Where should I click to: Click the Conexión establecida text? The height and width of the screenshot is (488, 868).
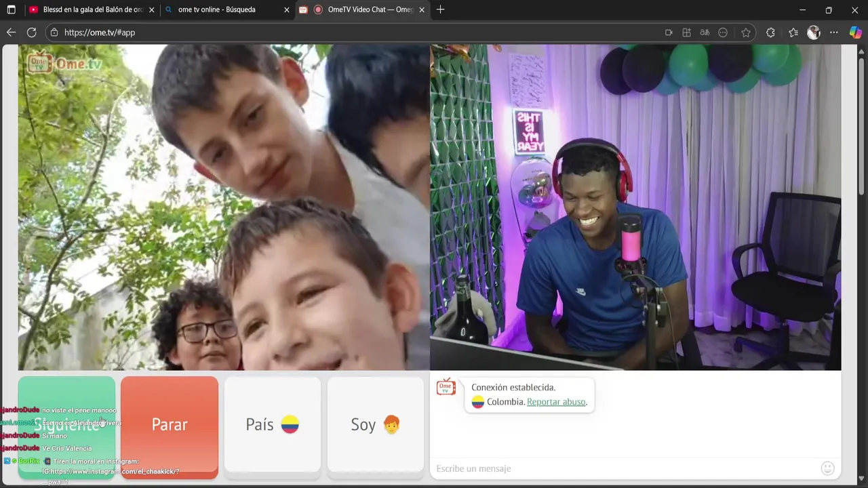coord(513,388)
